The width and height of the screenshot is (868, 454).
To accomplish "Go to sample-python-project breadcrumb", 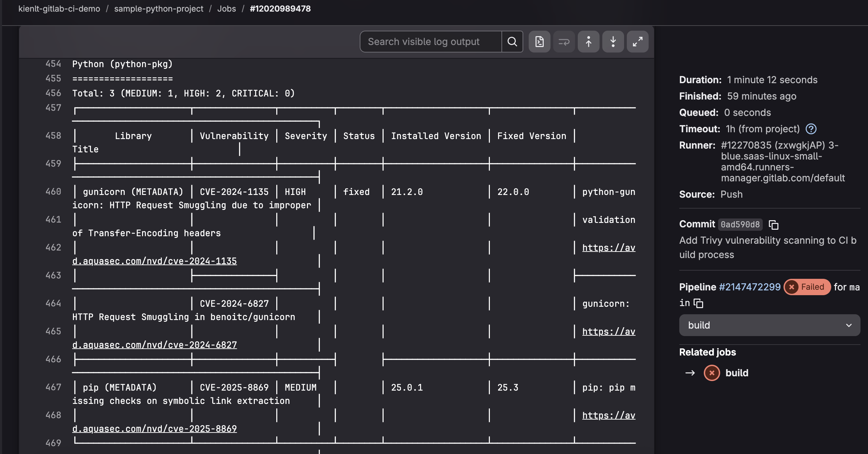I will click(x=158, y=9).
